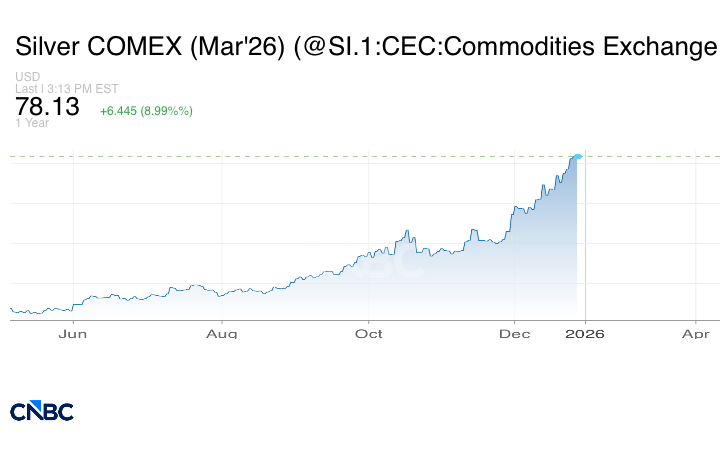Open the 1 Year range selector
This screenshot has height=450, width=720.
pyautogui.click(x=31, y=123)
